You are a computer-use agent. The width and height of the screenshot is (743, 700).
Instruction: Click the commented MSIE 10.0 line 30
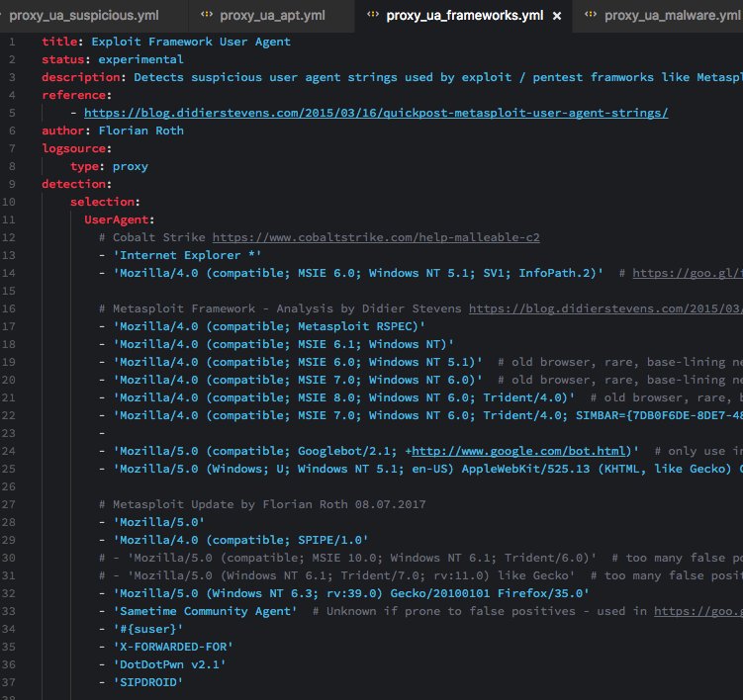[420, 558]
